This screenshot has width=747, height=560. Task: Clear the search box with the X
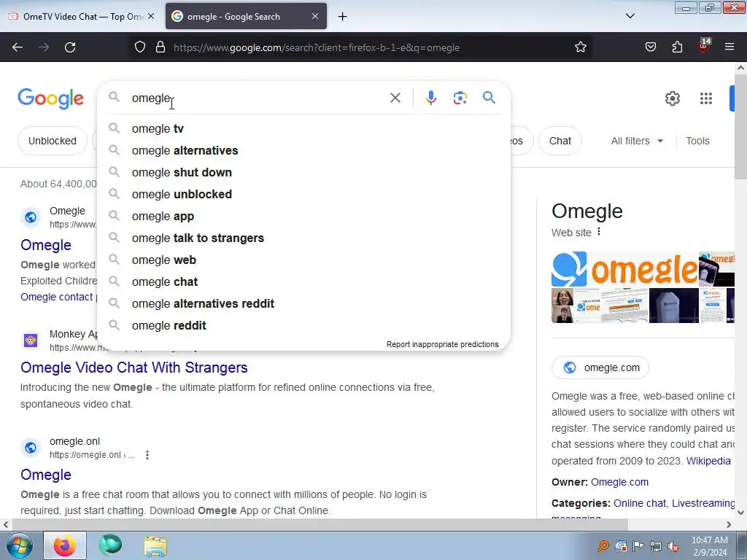click(395, 98)
